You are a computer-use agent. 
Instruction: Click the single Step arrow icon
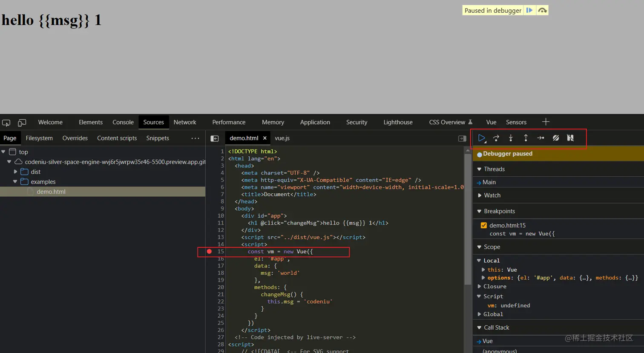pos(540,138)
